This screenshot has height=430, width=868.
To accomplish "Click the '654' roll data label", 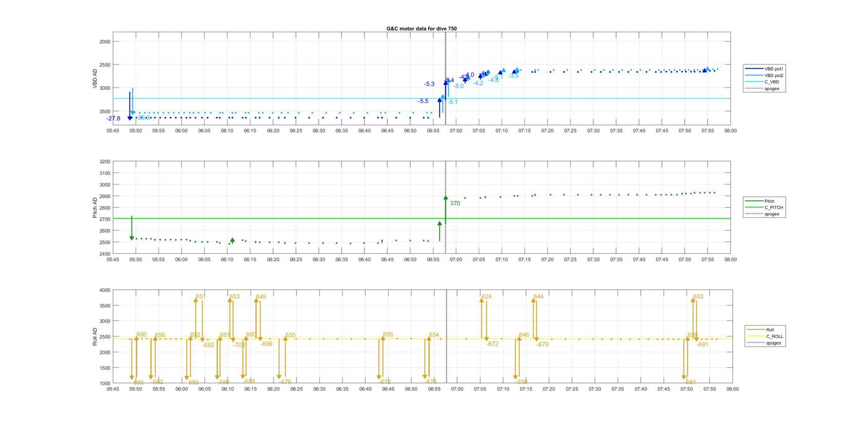I will tap(434, 334).
